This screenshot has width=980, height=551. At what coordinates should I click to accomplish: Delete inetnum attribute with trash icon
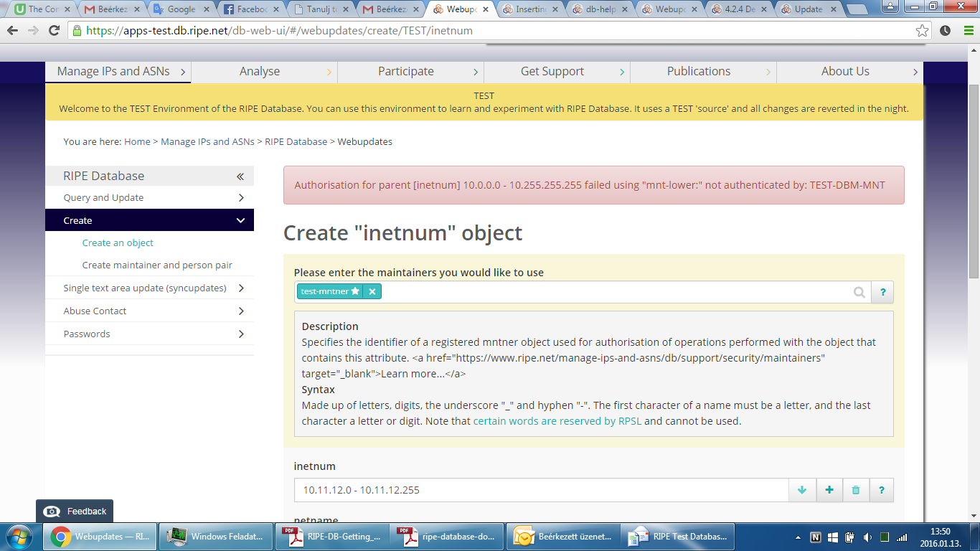(855, 490)
